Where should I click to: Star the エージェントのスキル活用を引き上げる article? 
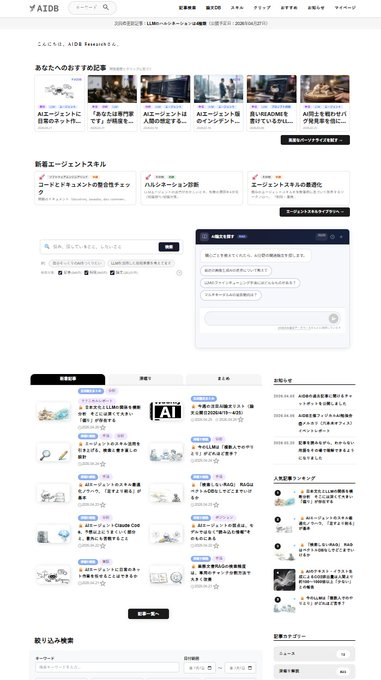click(103, 464)
